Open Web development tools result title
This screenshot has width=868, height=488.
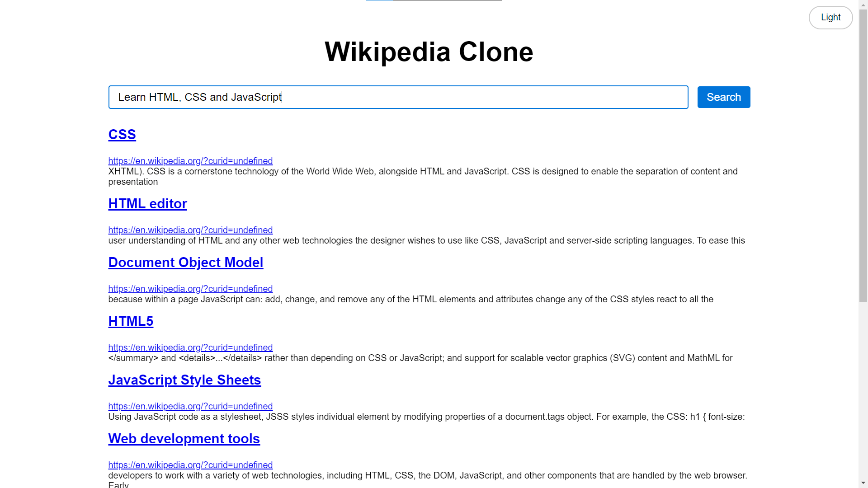(x=184, y=439)
